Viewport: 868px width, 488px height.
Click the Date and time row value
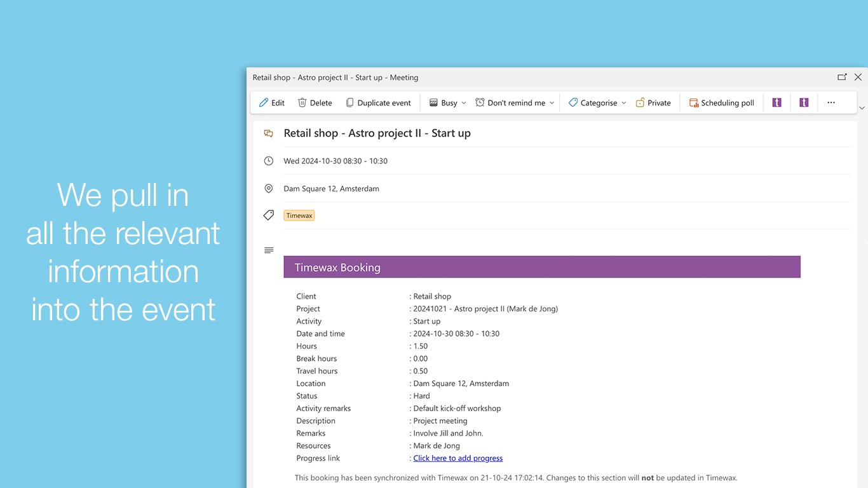coord(456,334)
